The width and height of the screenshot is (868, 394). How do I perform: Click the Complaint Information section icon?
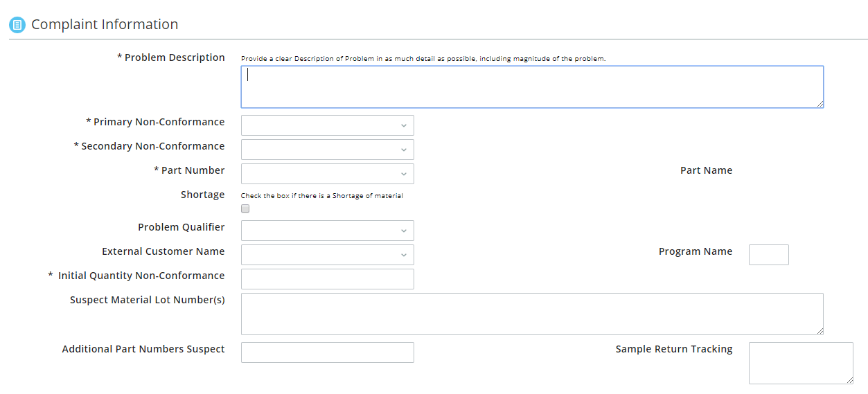coord(17,25)
